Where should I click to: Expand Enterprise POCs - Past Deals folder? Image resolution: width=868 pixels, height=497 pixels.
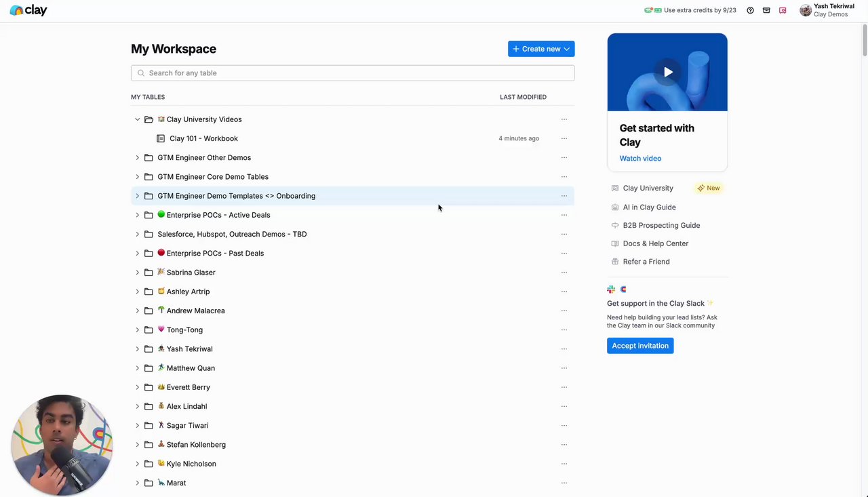pos(137,253)
